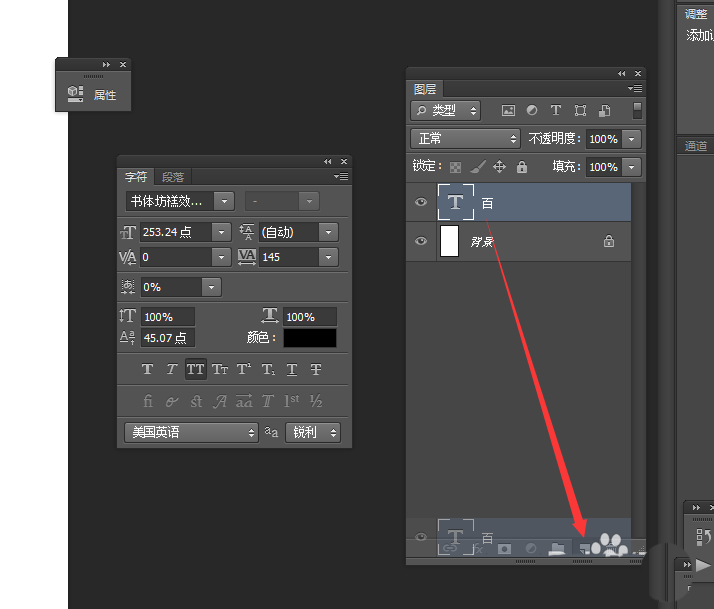
Task: Filter layers by adjustment layer icon
Action: (x=531, y=110)
